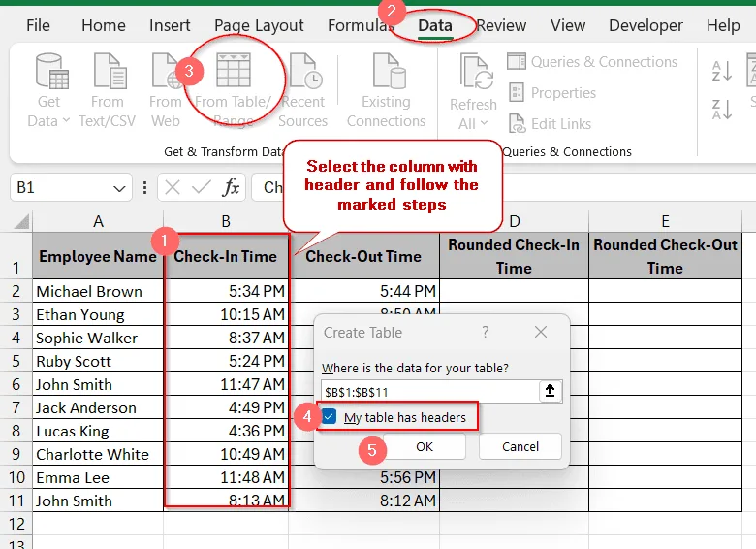
Task: Switch to the Home tab
Action: pos(104,25)
